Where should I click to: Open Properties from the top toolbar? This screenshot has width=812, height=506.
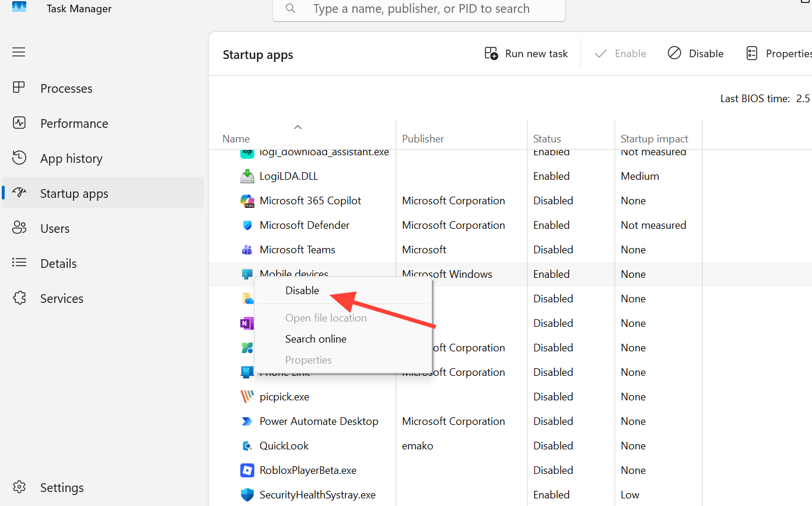779,54
